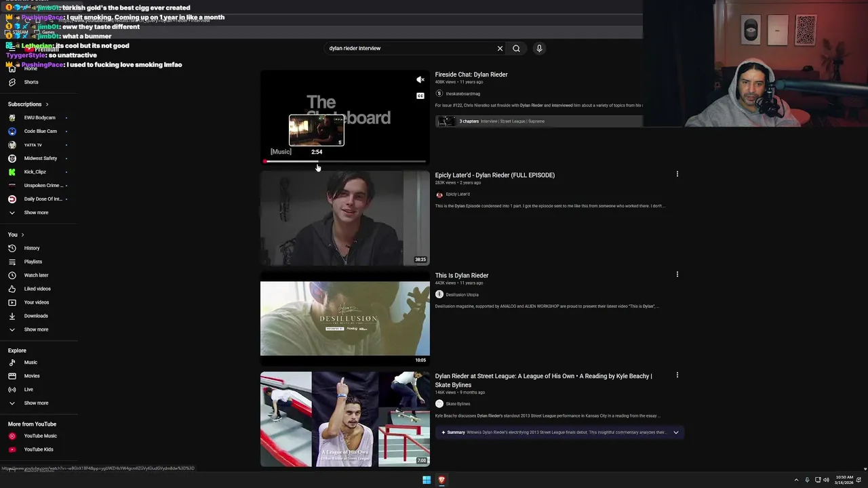Open the Kick_Clipz channel avatar
Screen dimensions: 868x488
[12, 171]
